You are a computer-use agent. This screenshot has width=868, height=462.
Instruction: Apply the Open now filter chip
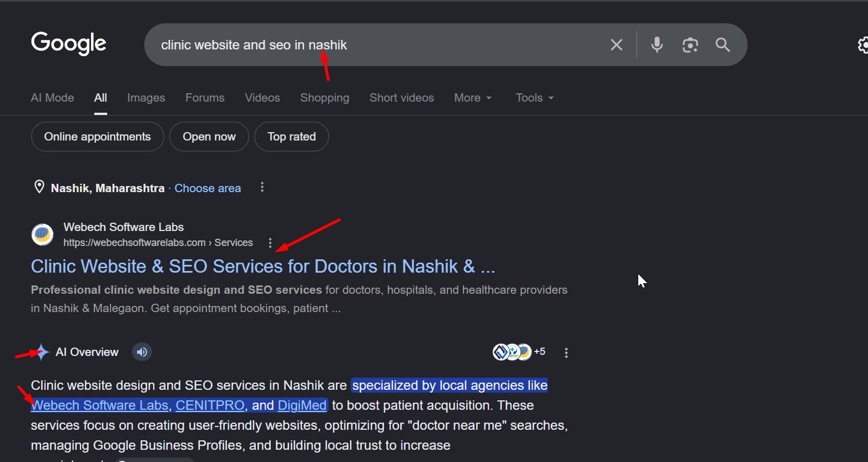click(x=209, y=137)
